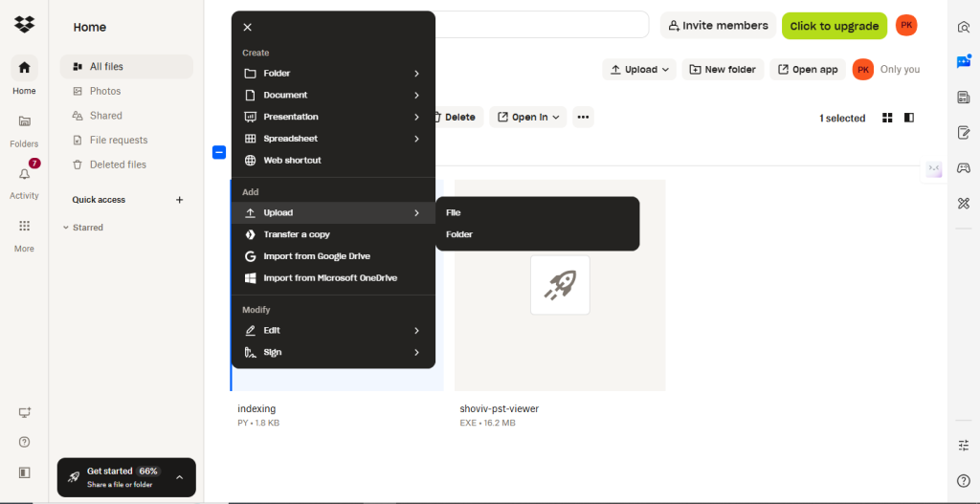This screenshot has height=504, width=980.
Task: Open Deleted files in sidebar
Action: (x=127, y=164)
